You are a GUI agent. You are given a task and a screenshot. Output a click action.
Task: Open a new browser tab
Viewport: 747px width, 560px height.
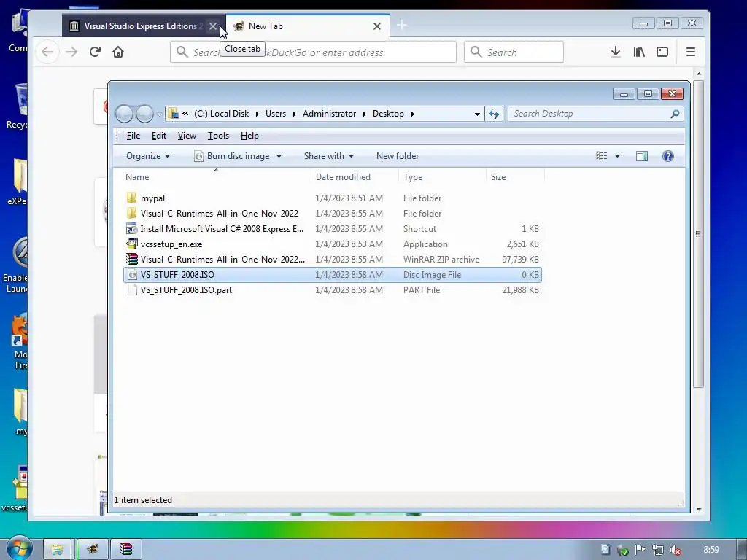[x=402, y=25]
